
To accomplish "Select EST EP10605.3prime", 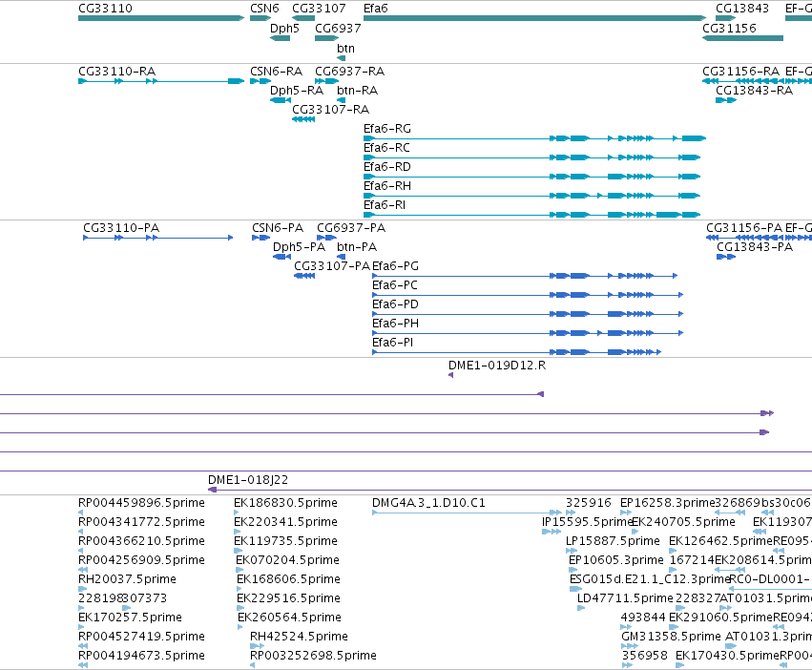I will click(573, 570).
